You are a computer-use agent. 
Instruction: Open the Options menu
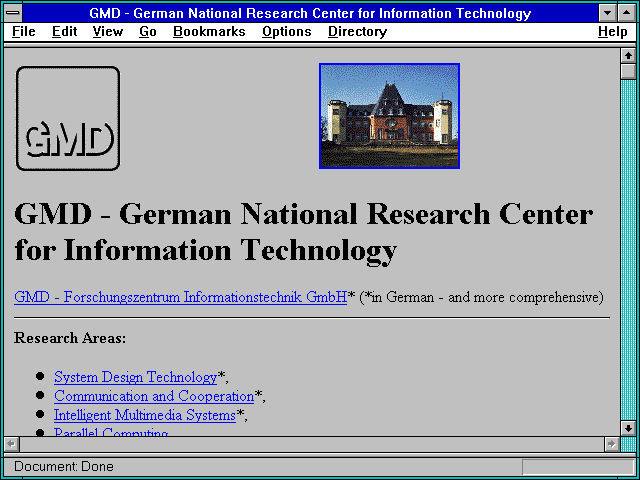click(287, 32)
